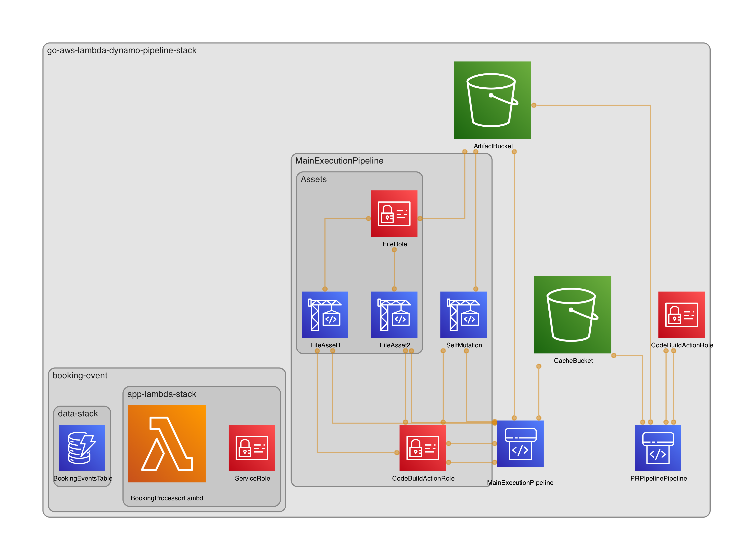Select the booking-event group title
753x560 pixels.
click(x=80, y=376)
